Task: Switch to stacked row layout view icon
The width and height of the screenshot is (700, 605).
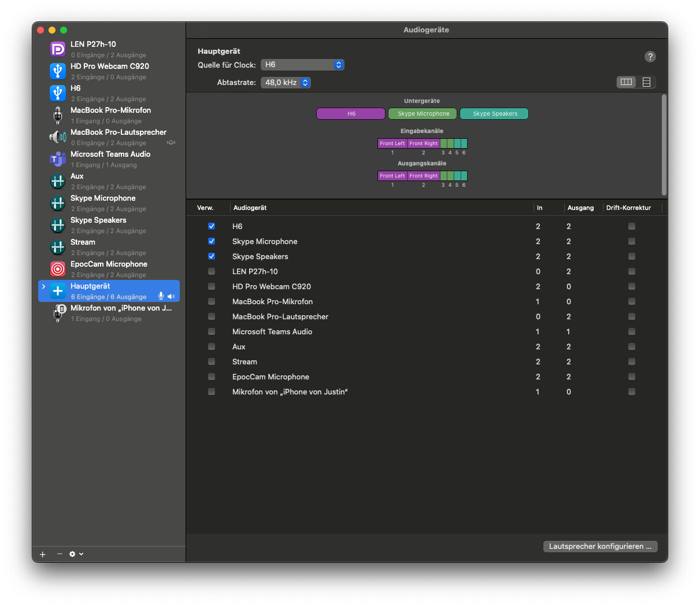Action: (x=646, y=82)
